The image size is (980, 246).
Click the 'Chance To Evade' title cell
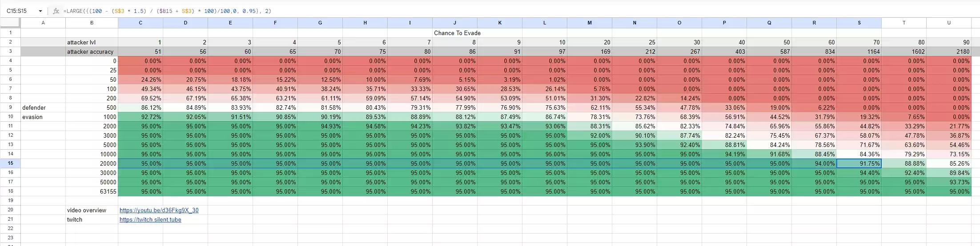pyautogui.click(x=457, y=33)
